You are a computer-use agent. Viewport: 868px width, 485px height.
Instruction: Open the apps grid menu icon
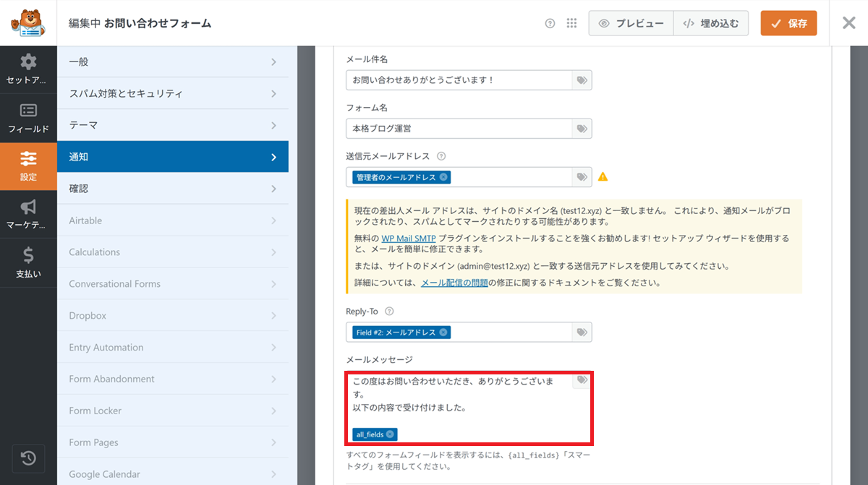point(571,23)
